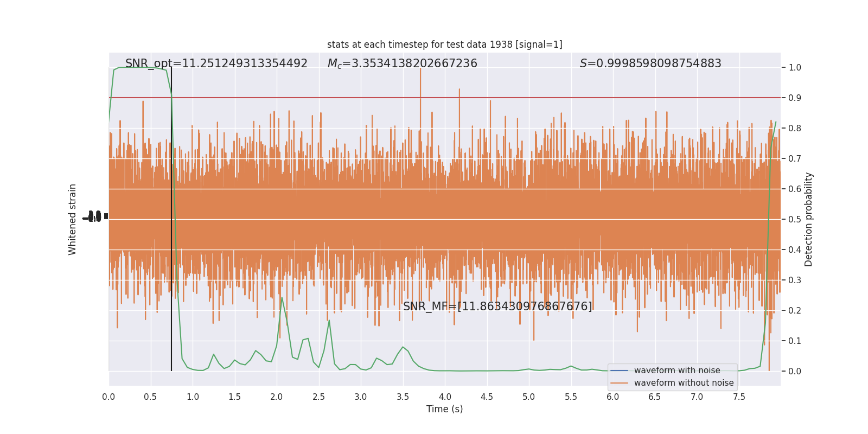
Task: Click the x-axis tick label 4.0
Action: pyautogui.click(x=445, y=397)
